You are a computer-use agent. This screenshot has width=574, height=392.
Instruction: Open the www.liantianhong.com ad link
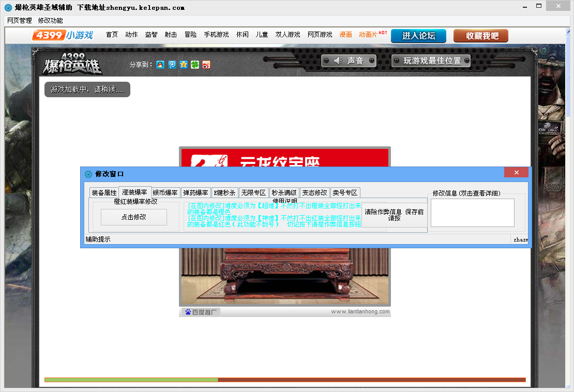click(360, 311)
